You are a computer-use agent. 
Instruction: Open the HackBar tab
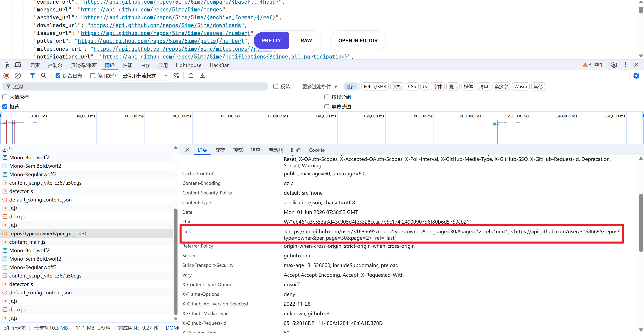click(219, 65)
